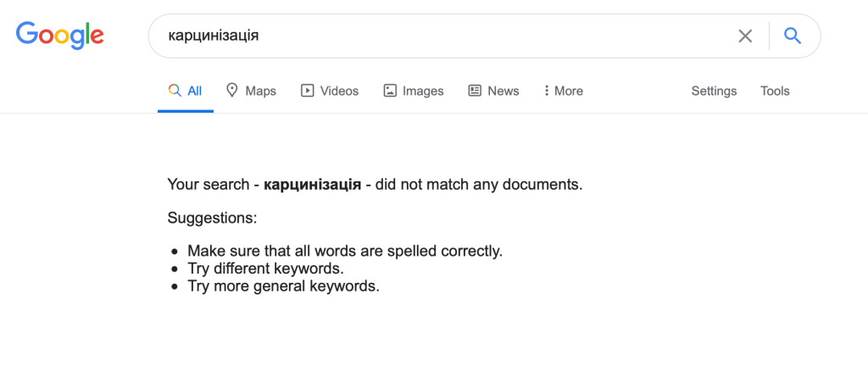Select the All results tab
Viewport: 868px width, 382px height.
[x=194, y=91]
